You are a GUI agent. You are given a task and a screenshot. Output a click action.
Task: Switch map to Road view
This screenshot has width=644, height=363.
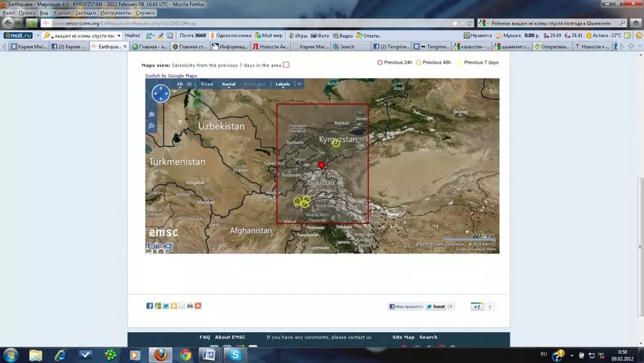pyautogui.click(x=207, y=84)
